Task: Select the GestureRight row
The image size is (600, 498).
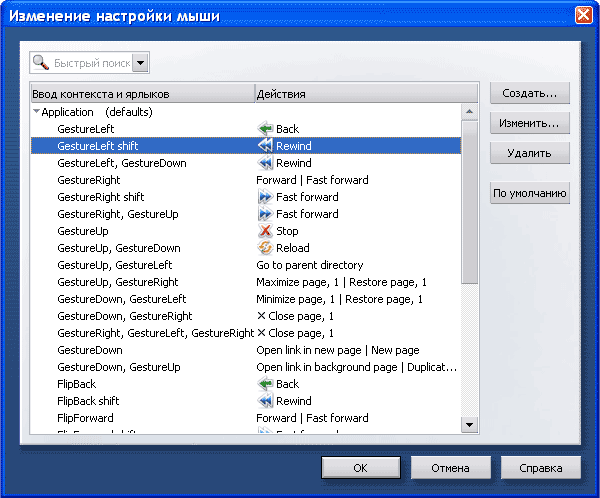Action: tap(246, 180)
